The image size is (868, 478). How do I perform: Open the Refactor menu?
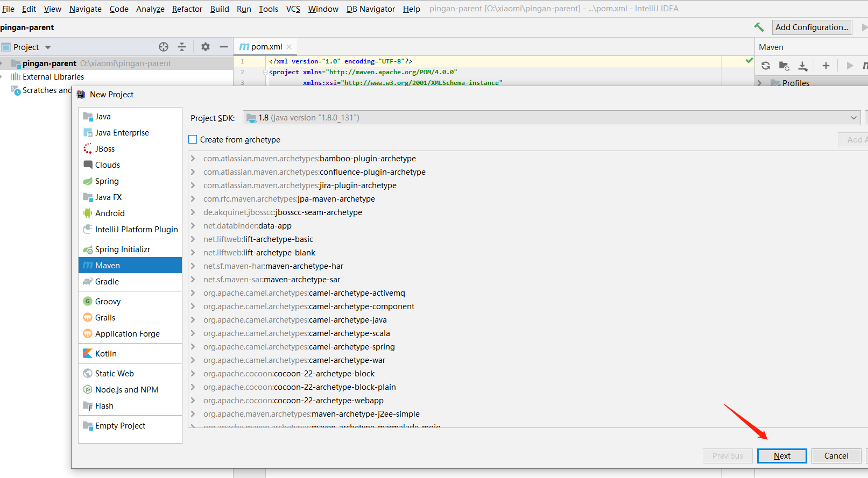(187, 9)
